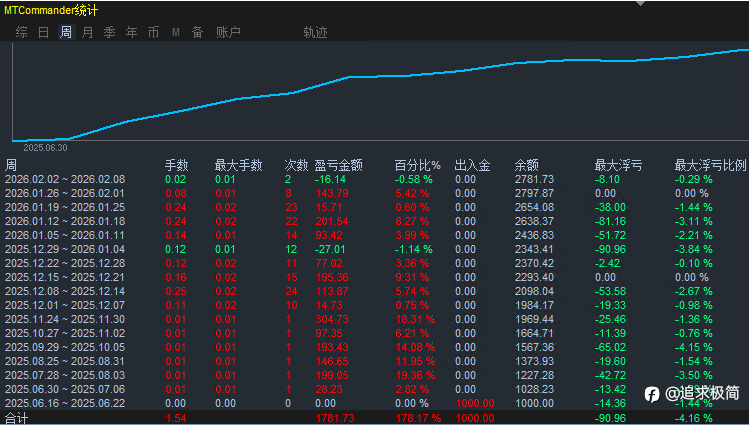749x425 pixels.
Task: Select the 周 weekly tab
Action: pos(66,32)
